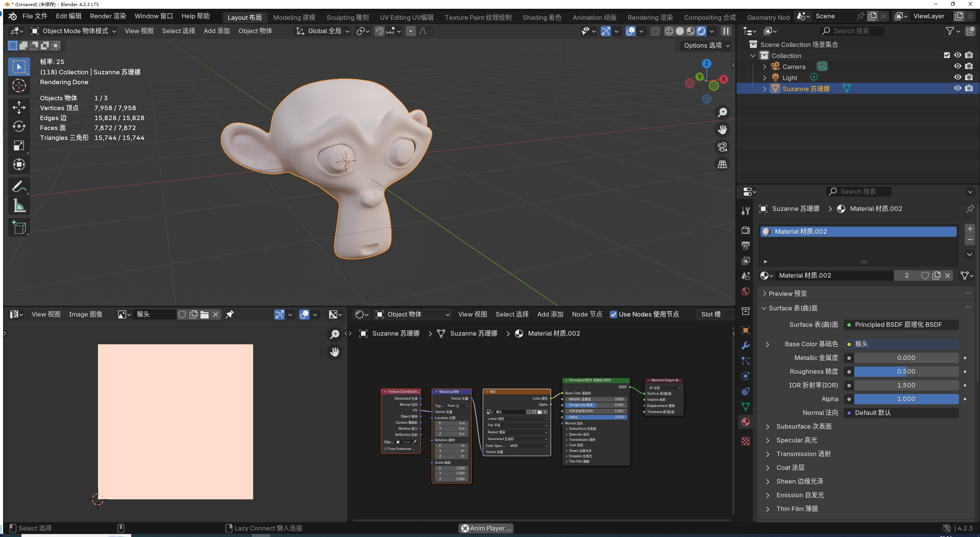Toggle X-ray mode in viewport header
The width and height of the screenshot is (980, 537).
pos(655,31)
